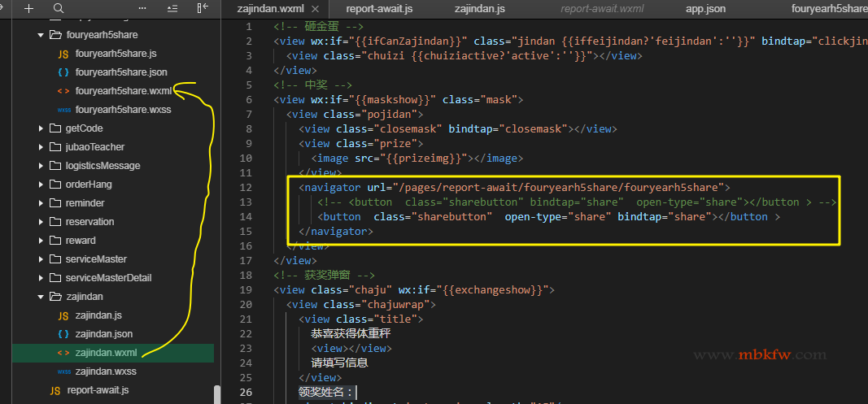Click the collapse-all folders icon
This screenshot has height=404, width=868.
(172, 8)
